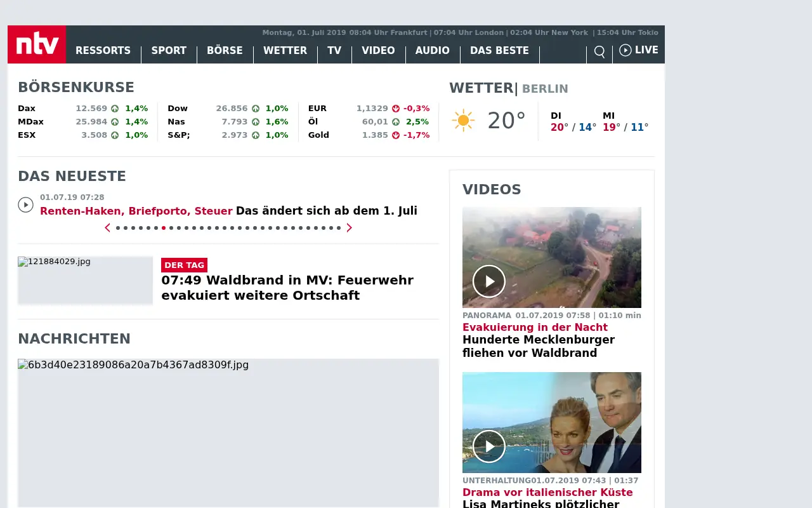Open the VIDEO menu
This screenshot has width=812, height=508.
[x=378, y=51]
